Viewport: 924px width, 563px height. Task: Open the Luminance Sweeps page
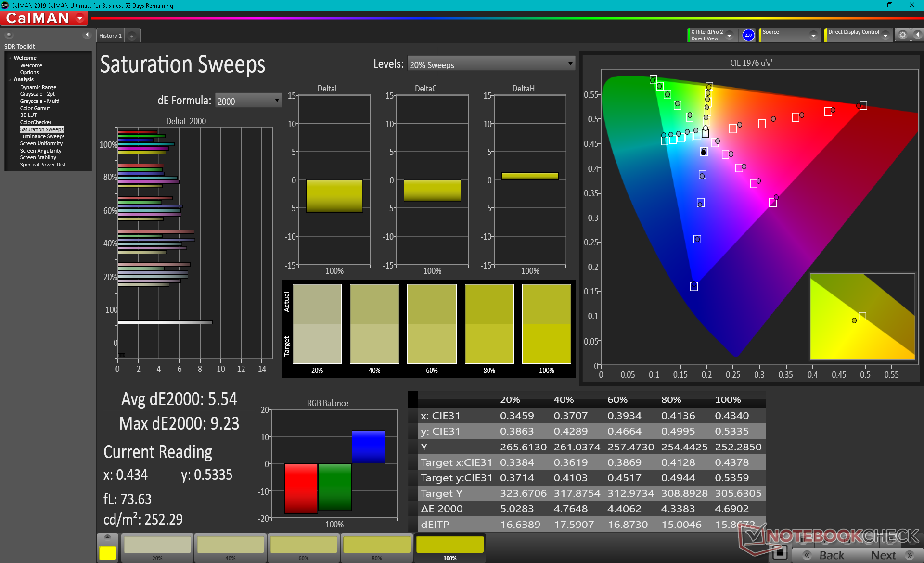click(x=42, y=136)
